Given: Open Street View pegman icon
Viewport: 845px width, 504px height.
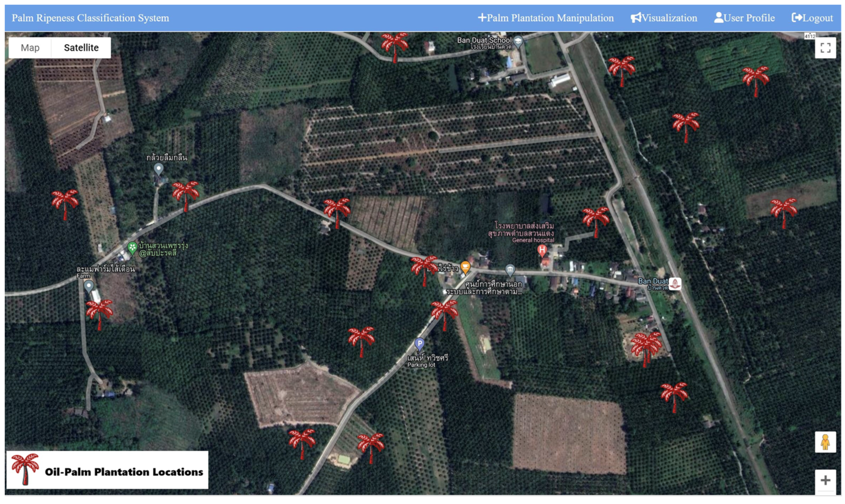Looking at the screenshot, I should [825, 442].
